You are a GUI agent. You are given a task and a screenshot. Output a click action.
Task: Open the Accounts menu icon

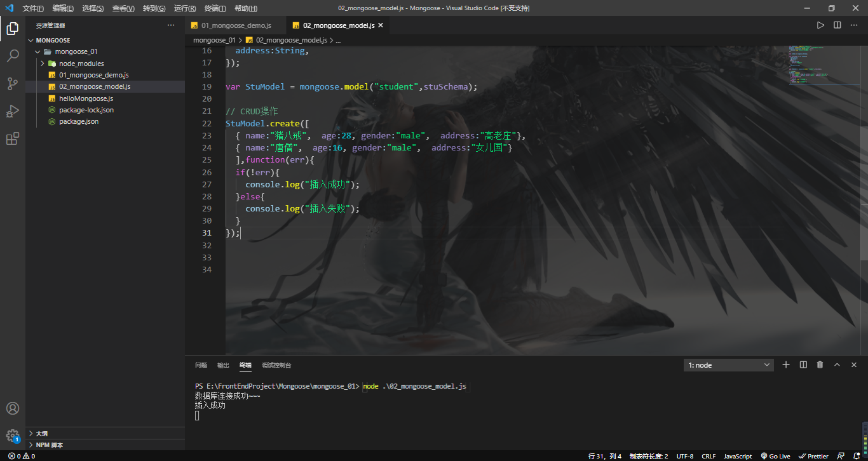click(x=13, y=408)
